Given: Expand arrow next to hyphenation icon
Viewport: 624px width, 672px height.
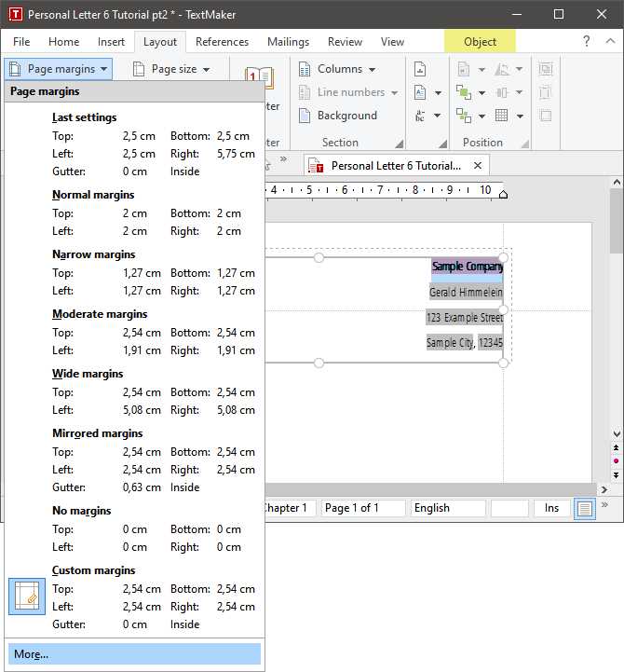Looking at the screenshot, I should point(438,116).
